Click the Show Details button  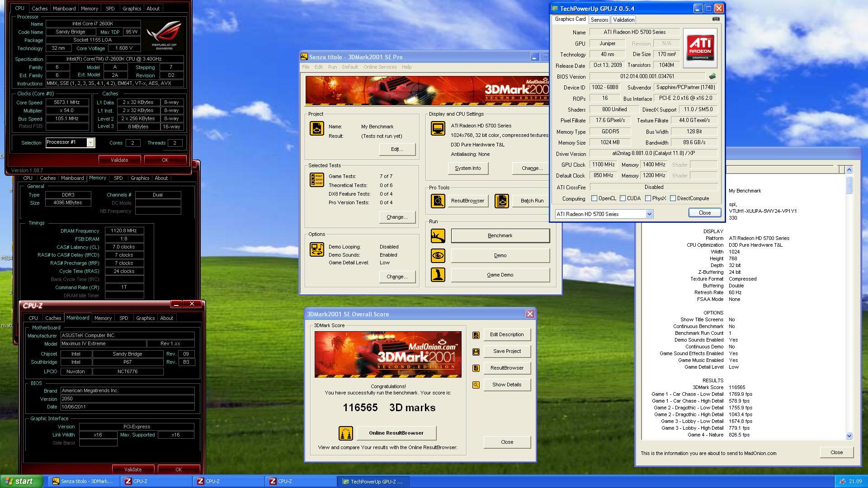507,385
